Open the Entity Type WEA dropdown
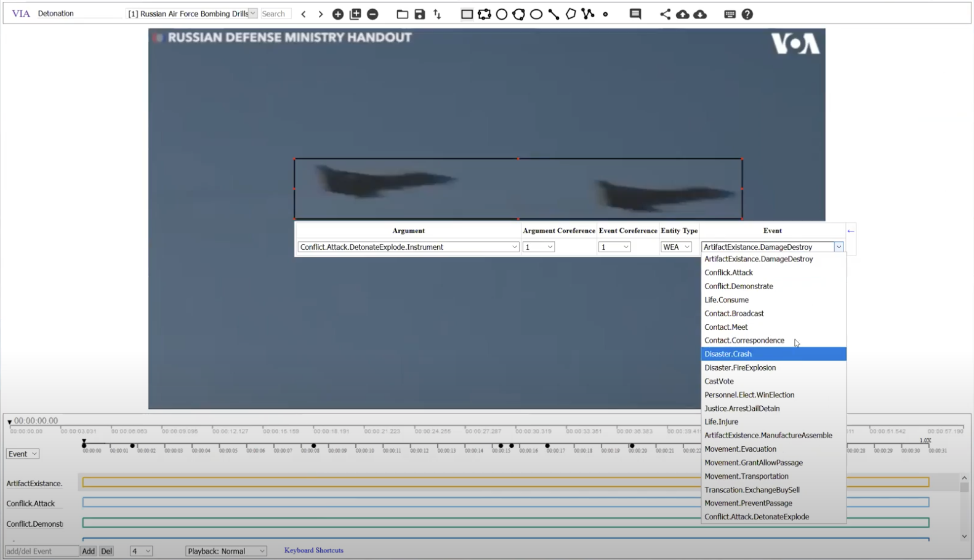Screen dimensions: 974x560 tap(677, 247)
